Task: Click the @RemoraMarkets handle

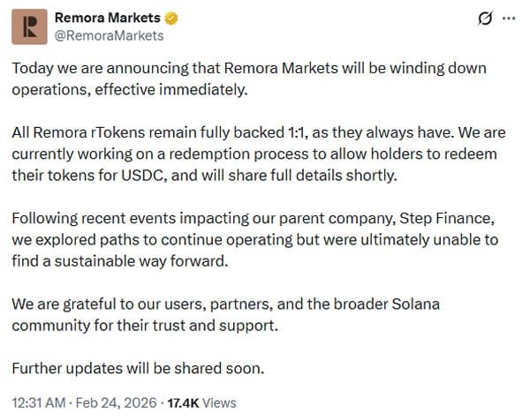Action: (x=109, y=36)
